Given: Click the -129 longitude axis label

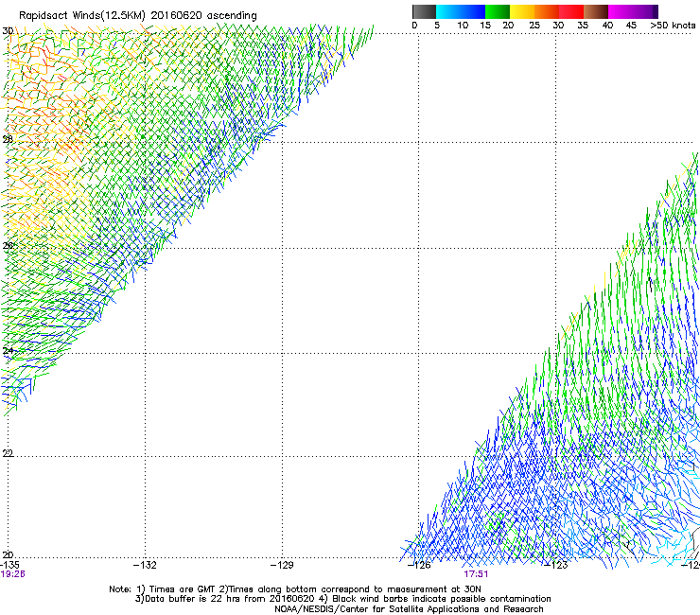Looking at the screenshot, I should pos(282,565).
